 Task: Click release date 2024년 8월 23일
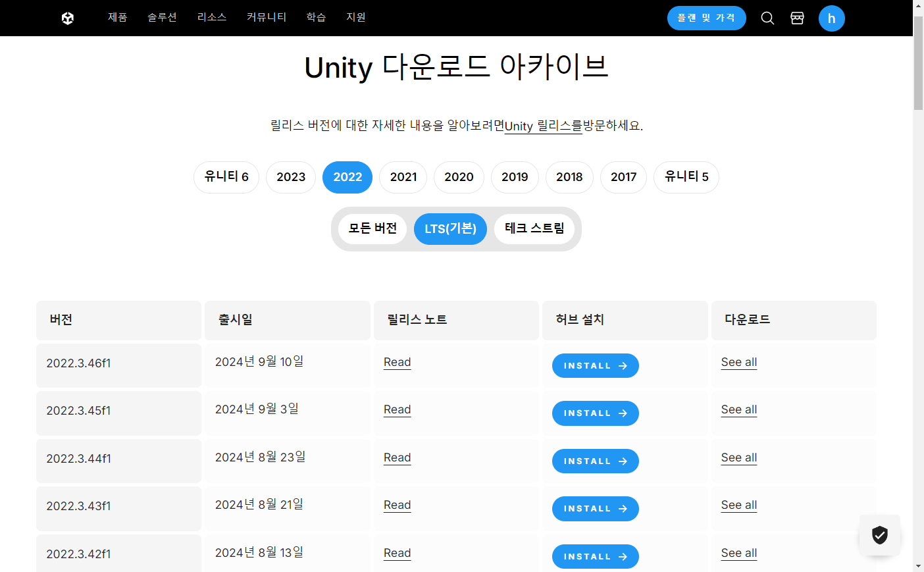click(x=261, y=457)
